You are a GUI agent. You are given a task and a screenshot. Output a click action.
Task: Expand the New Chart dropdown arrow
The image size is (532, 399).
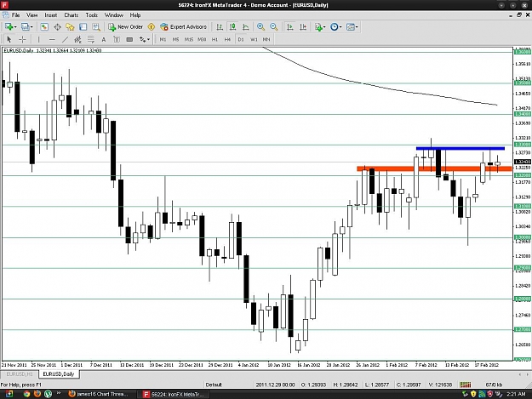pyautogui.click(x=15, y=27)
